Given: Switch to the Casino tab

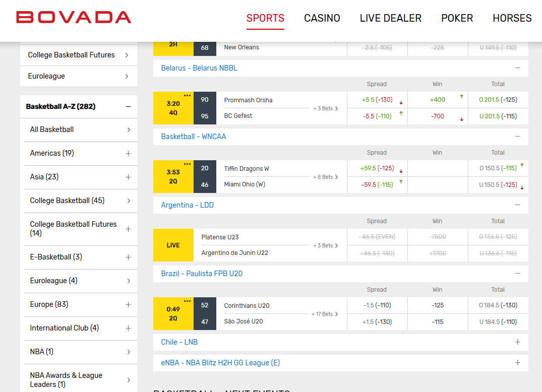Looking at the screenshot, I should click(322, 18).
